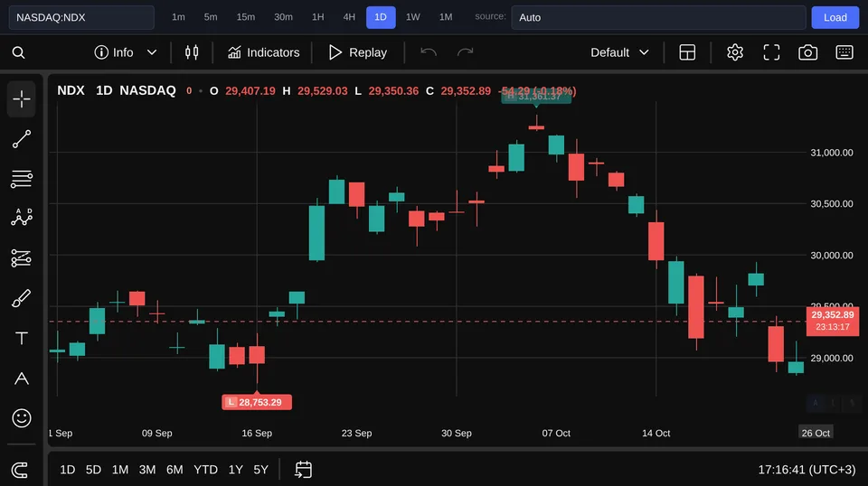Set range to 5Y
This screenshot has width=868, height=486.
coord(260,470)
